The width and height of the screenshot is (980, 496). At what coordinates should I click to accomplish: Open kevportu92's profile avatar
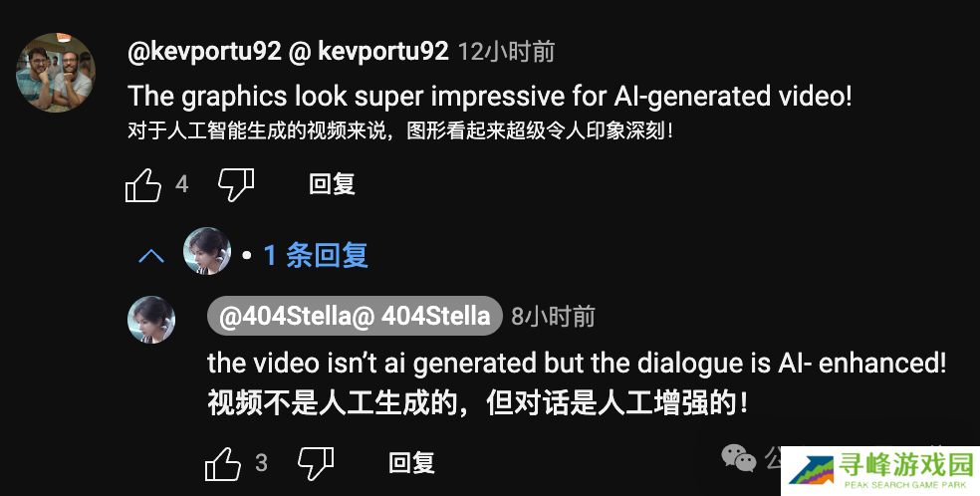[x=56, y=73]
